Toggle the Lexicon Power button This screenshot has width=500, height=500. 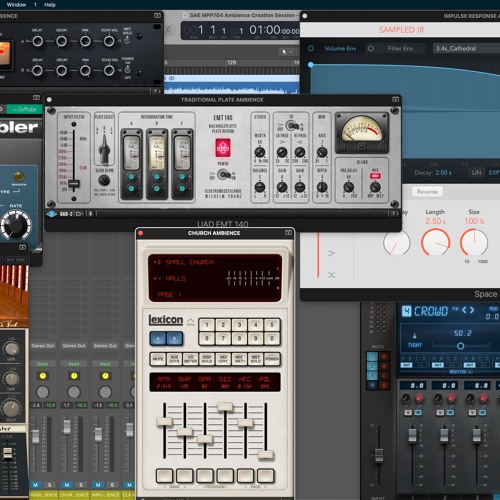point(272,359)
